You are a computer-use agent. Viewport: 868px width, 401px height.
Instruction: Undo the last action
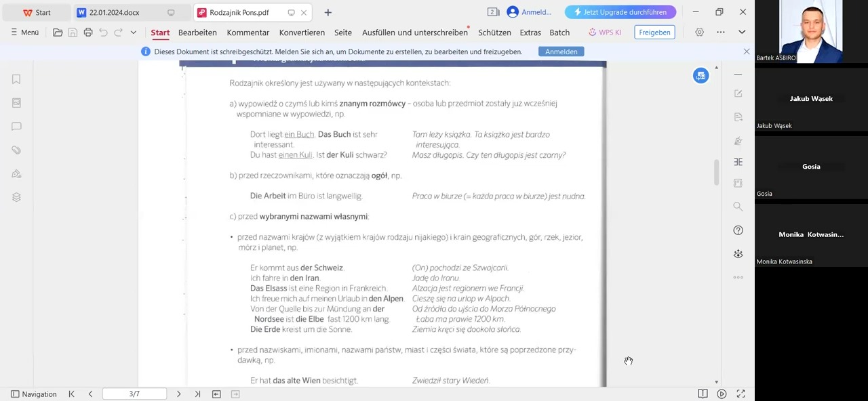pos(103,33)
